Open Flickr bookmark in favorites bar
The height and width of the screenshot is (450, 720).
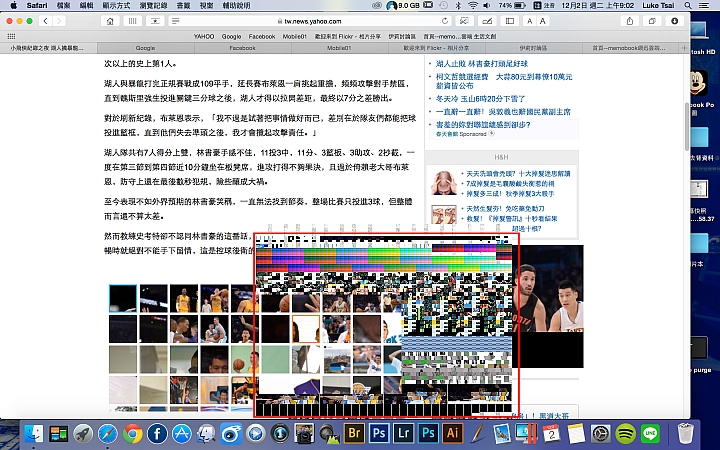[x=348, y=36]
